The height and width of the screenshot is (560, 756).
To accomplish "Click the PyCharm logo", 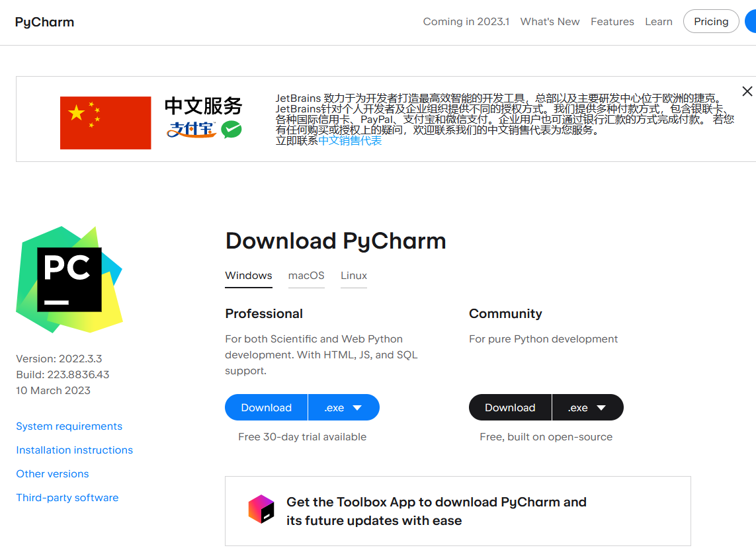I will 44,22.
